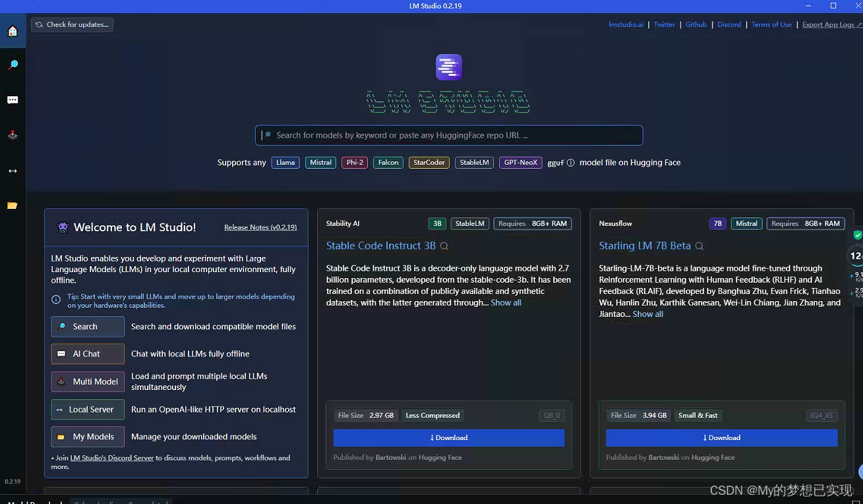863x504 pixels.
Task: Open Stable Code Instruct 3B title
Action: click(x=381, y=246)
